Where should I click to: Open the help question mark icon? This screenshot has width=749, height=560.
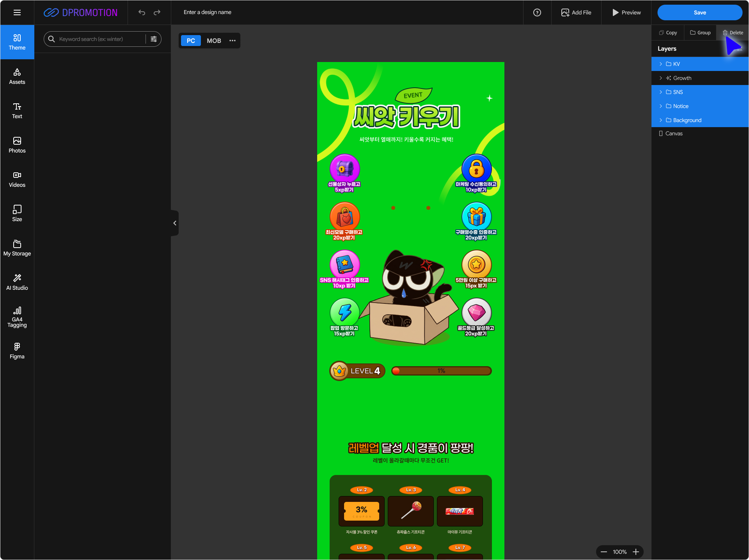[537, 12]
